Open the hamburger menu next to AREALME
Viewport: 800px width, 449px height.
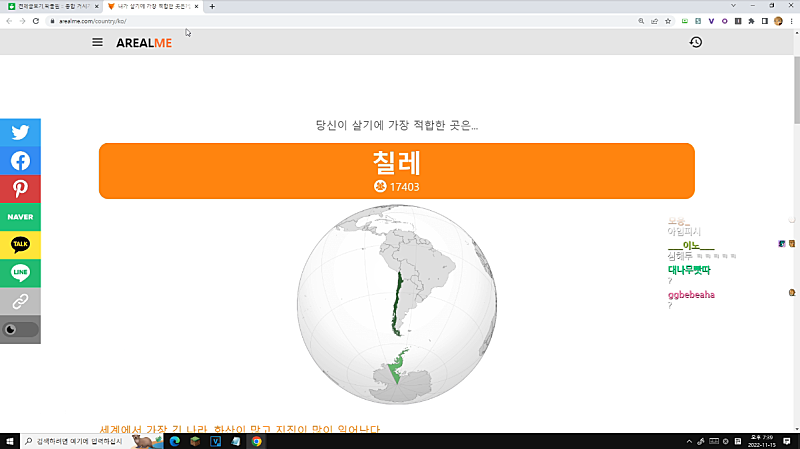(x=97, y=42)
